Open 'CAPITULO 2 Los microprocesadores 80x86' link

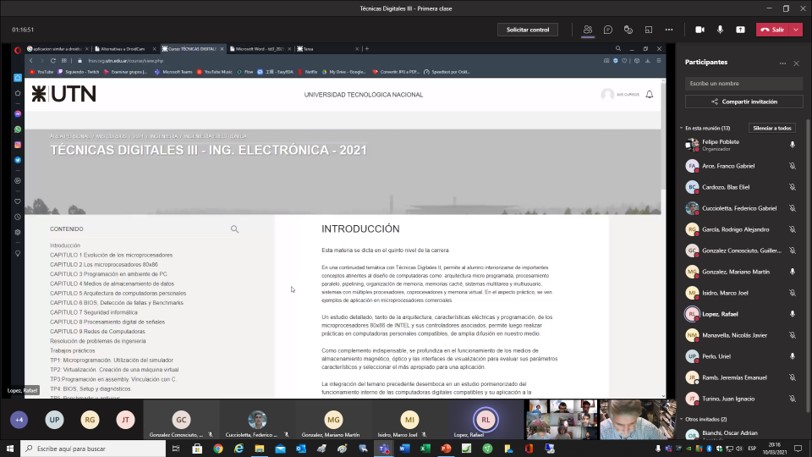(x=104, y=264)
